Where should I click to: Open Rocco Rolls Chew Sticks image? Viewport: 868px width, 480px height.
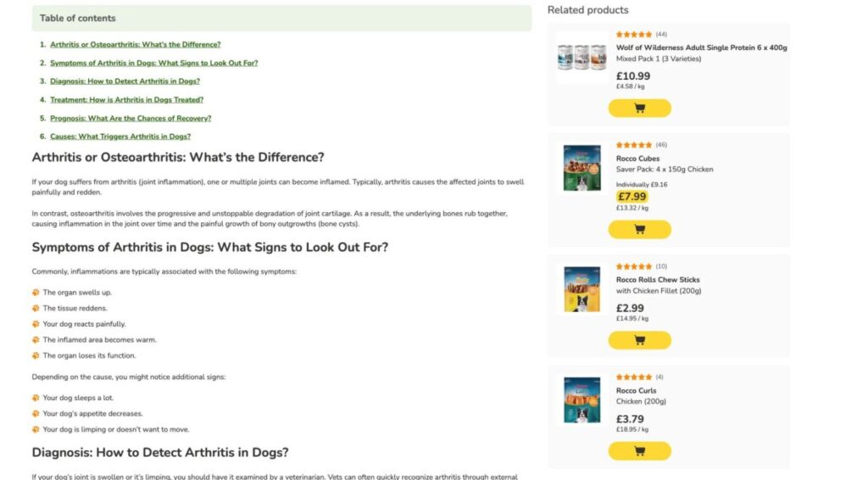coord(581,289)
